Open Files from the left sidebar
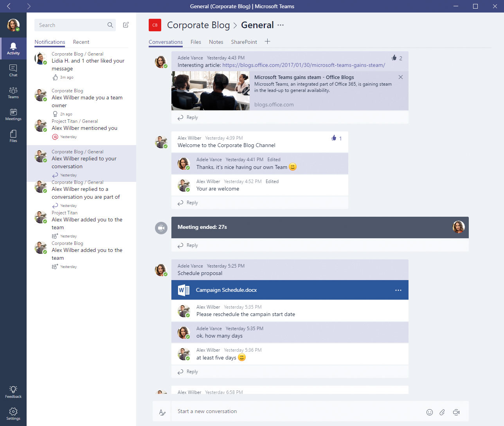 pos(13,136)
